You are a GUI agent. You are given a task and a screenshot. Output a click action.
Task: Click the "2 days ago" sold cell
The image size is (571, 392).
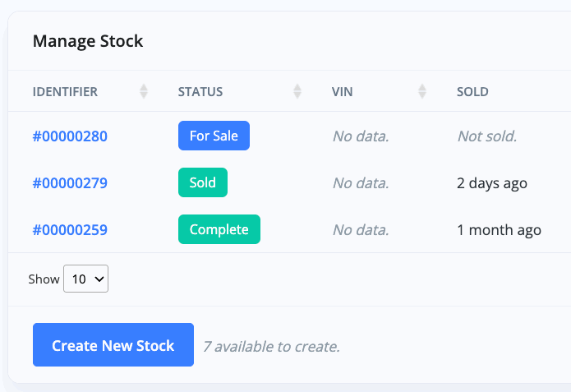pos(491,182)
